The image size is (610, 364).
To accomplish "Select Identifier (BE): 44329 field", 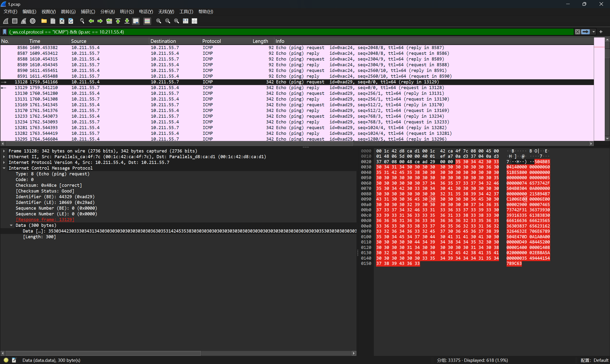I will 55,197.
